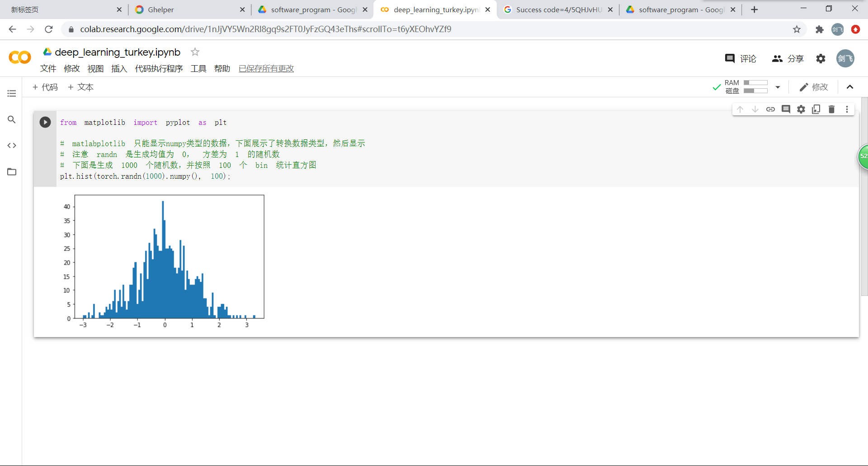Open notebook settings gear in header
The image size is (868, 466).
pos(821,58)
